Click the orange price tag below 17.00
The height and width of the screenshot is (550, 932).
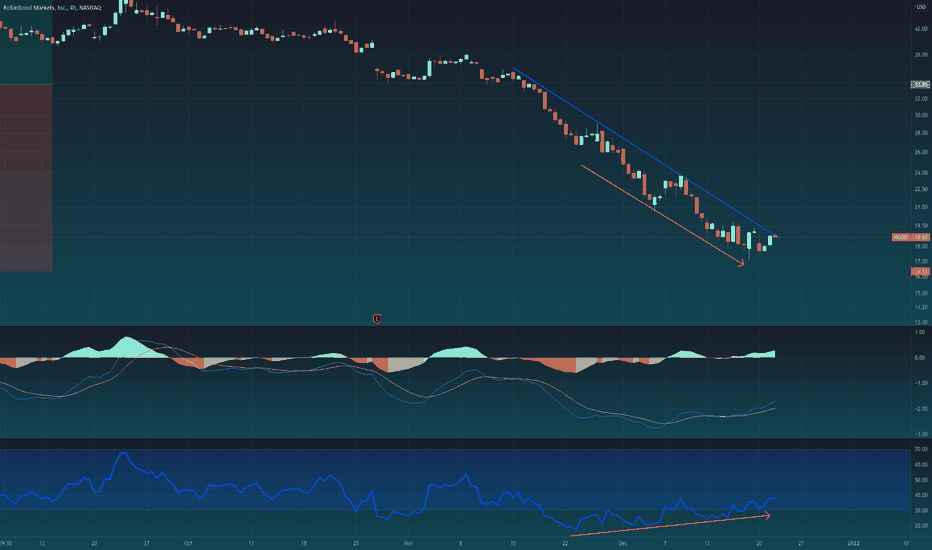pos(921,271)
